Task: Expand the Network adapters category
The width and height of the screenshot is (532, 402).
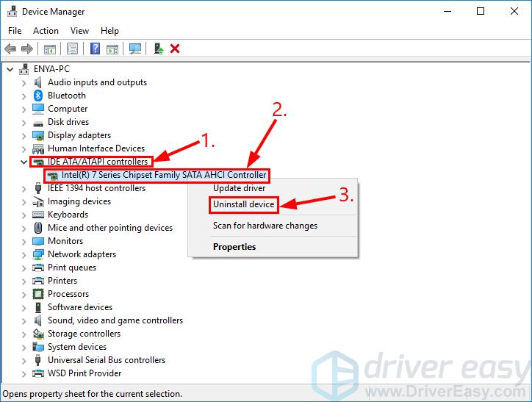Action: click(24, 254)
